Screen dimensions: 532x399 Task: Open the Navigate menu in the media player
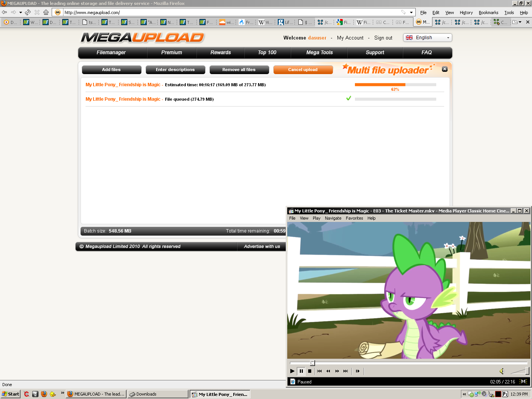(333, 218)
